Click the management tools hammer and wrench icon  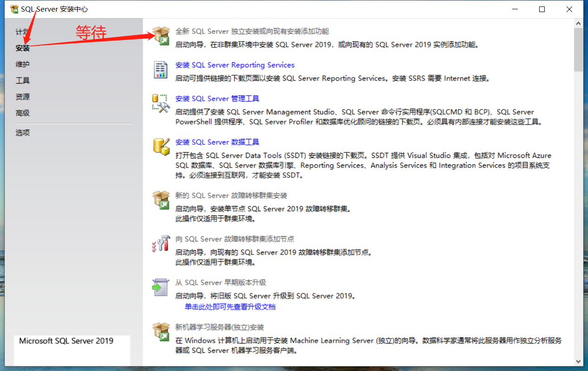coord(161,103)
